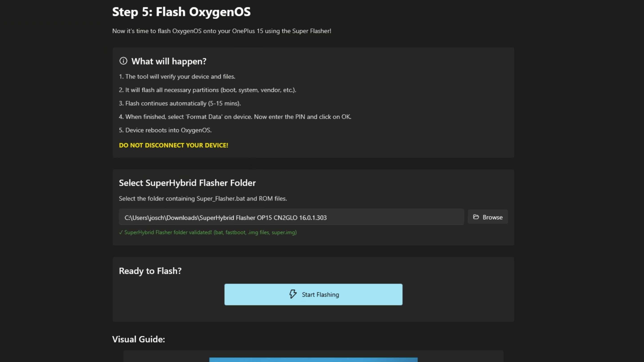Click the info icon beside 'What will happen?'

point(123,61)
